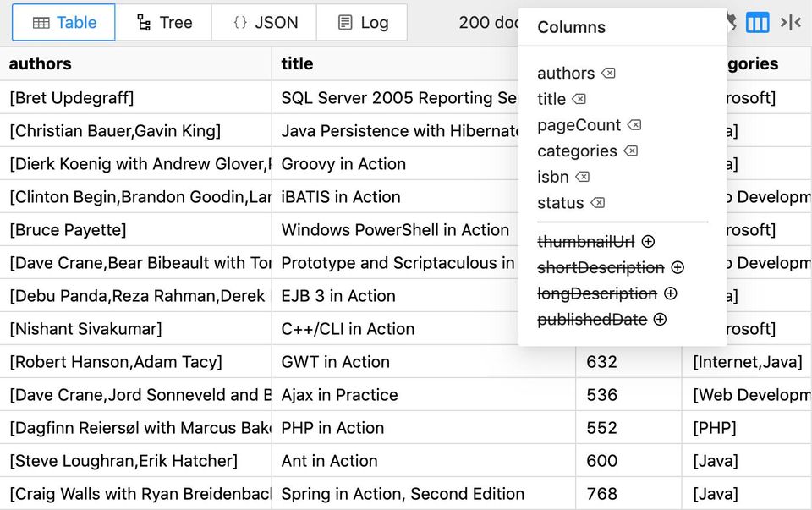Open the Log view tab
The image size is (812, 510).
[x=362, y=22]
